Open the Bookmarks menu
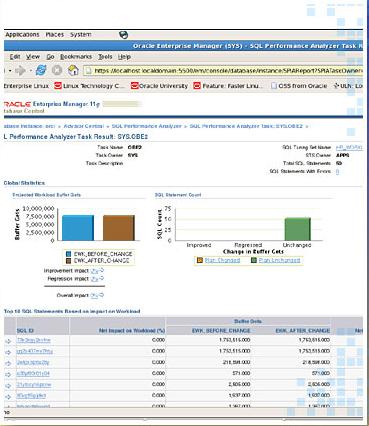Viewport: 369px width, 426px height. 76,57
